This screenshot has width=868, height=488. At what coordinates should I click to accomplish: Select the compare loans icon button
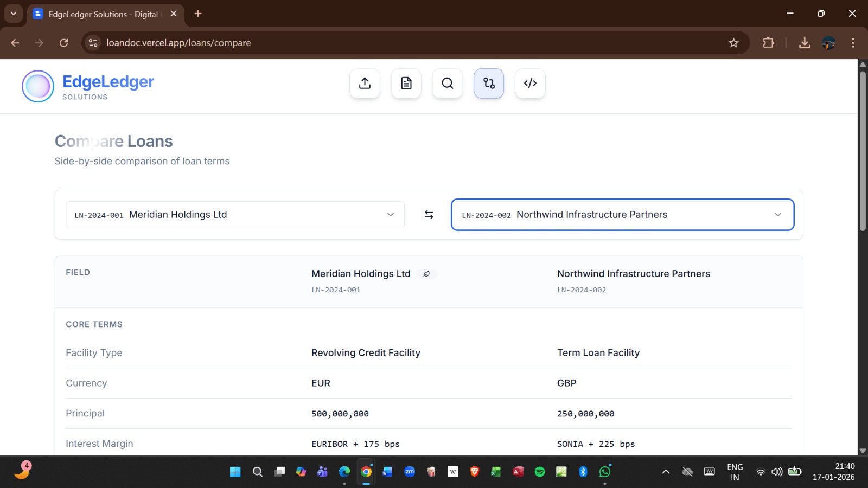point(489,84)
